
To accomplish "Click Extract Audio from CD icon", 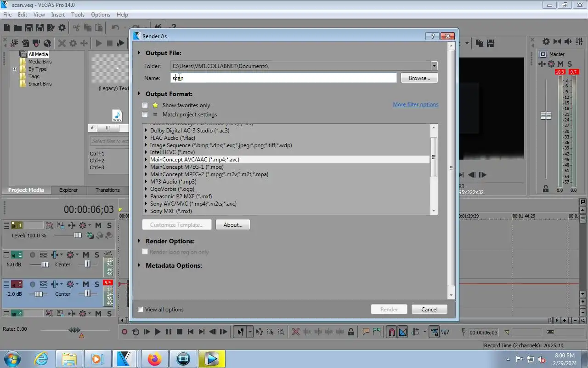I will tap(47, 43).
